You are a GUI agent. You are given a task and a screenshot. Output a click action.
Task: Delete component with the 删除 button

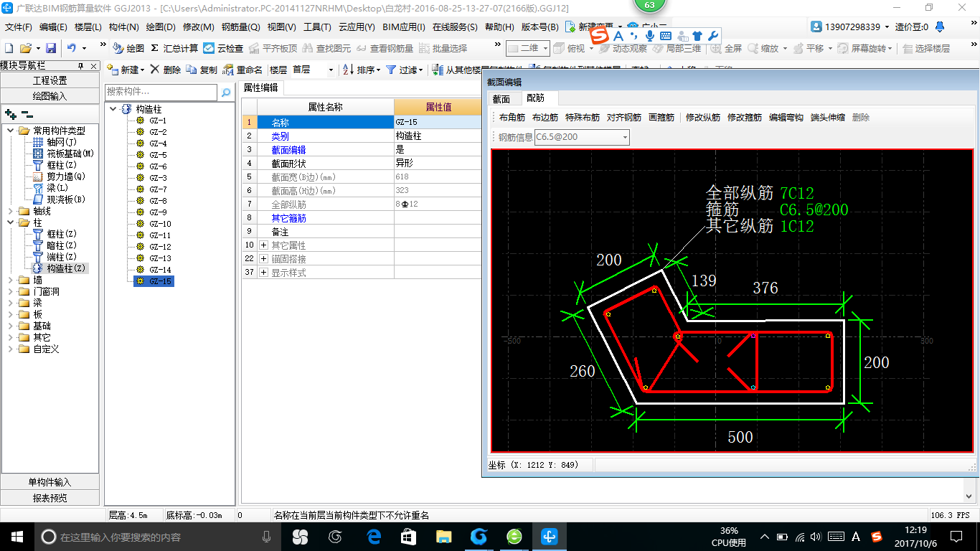click(165, 70)
